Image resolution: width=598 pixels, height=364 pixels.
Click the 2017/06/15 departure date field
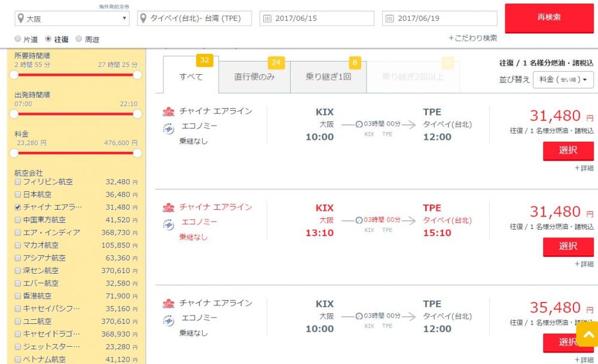(317, 19)
